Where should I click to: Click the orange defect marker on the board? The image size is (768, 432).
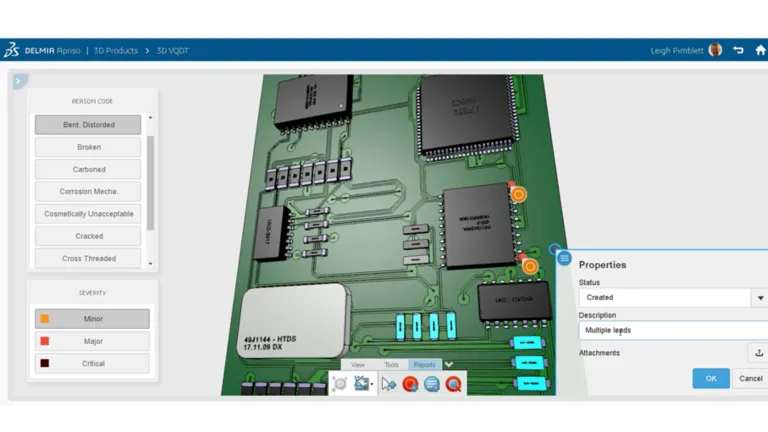519,195
